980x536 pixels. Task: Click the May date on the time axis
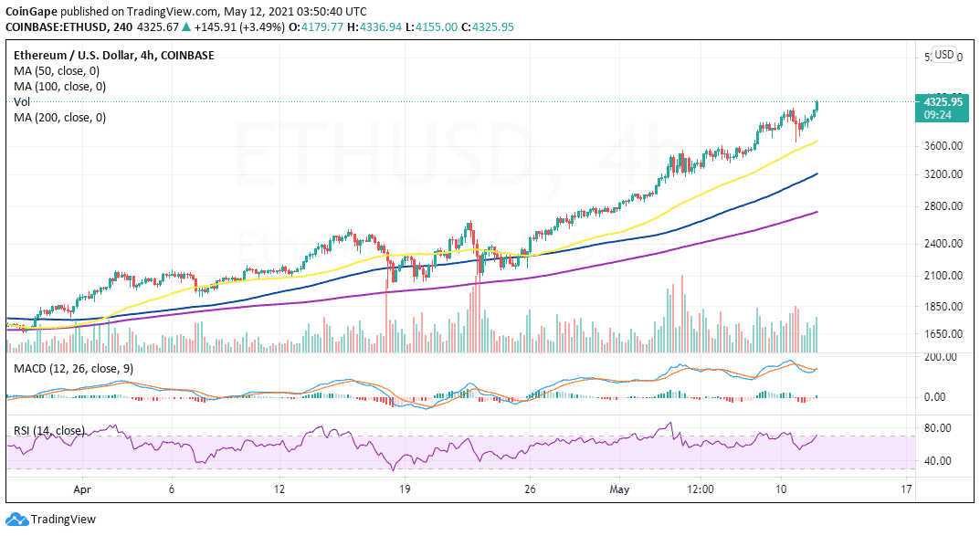619,489
